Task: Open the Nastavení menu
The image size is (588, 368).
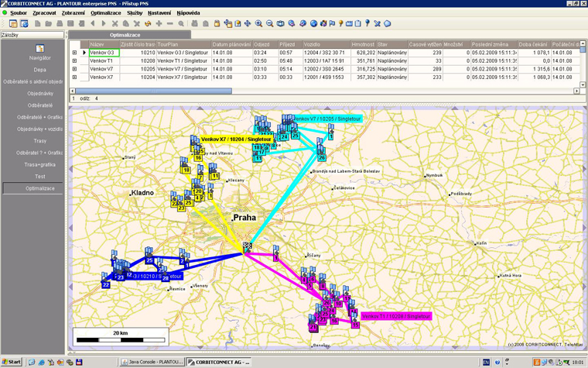Action: [x=159, y=12]
